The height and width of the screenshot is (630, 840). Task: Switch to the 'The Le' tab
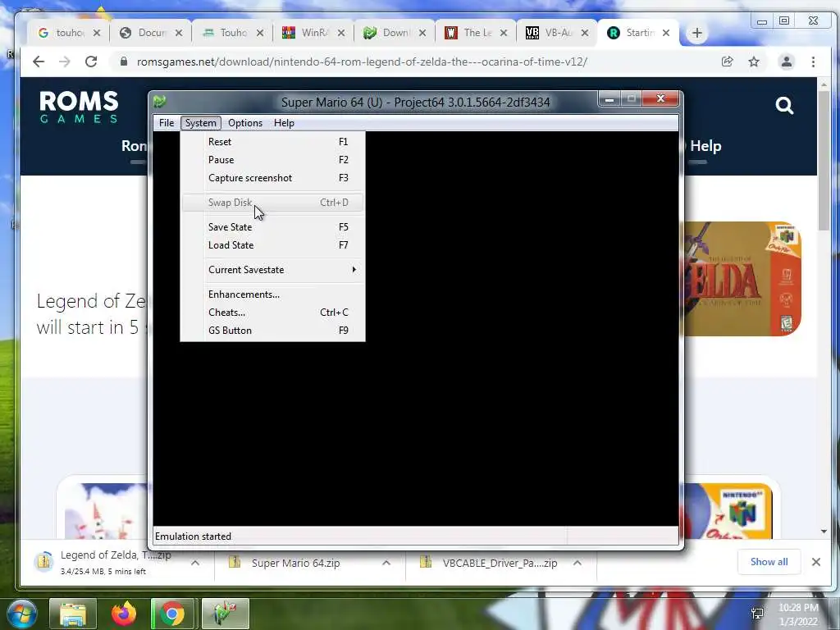click(x=469, y=33)
